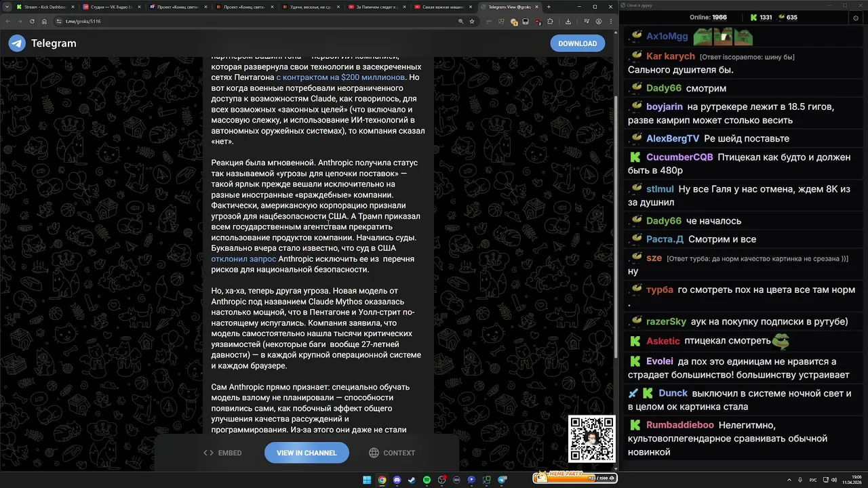Open Chrome three-dot menu

pos(610,21)
